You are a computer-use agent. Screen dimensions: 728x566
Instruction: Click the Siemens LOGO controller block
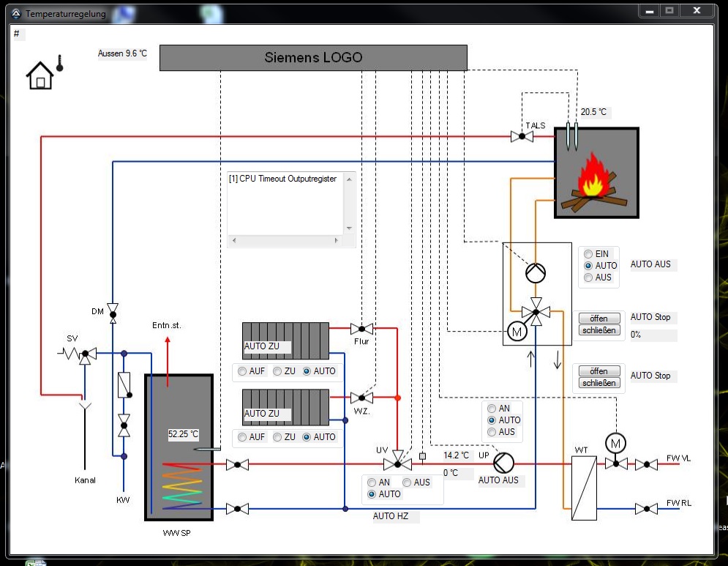[x=312, y=58]
